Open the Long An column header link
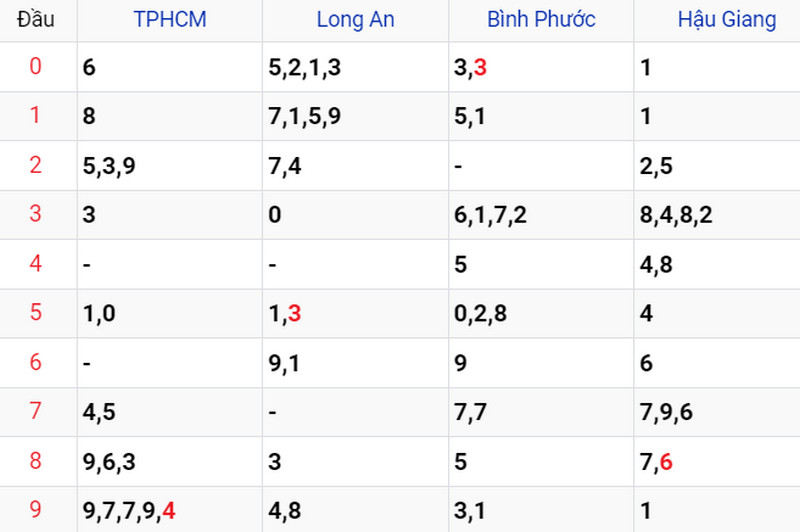Screen dimensions: 800x532 point(356,19)
